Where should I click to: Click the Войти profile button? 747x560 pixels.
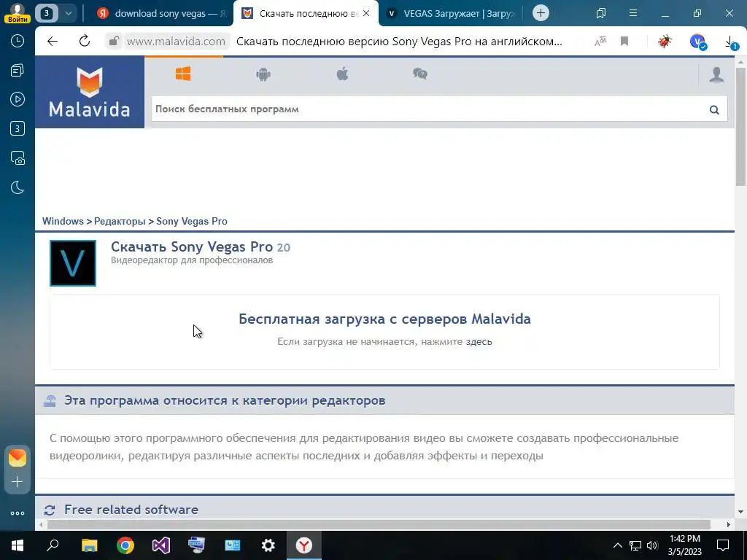18,13
